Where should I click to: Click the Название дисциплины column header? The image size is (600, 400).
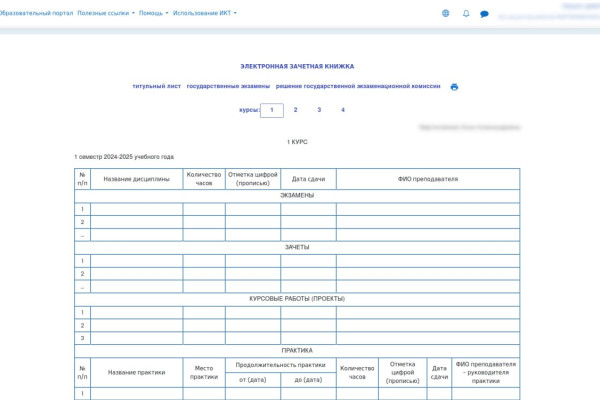point(136,179)
